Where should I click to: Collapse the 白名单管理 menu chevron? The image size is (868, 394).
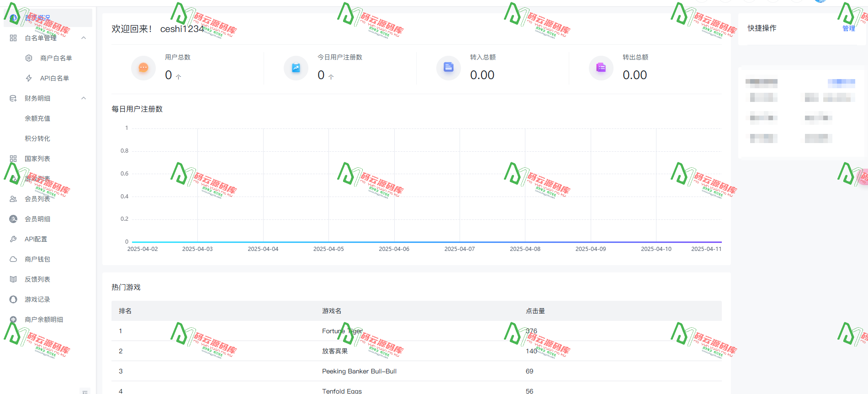(x=84, y=38)
